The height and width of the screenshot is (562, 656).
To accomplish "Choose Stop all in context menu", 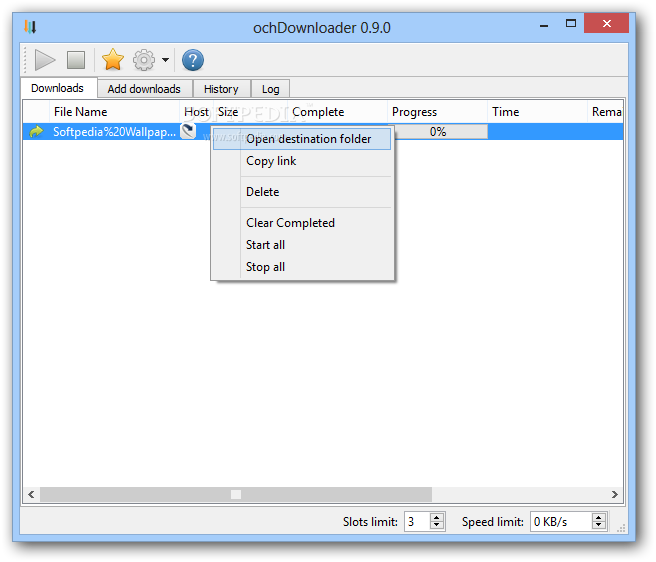I will tap(302, 267).
